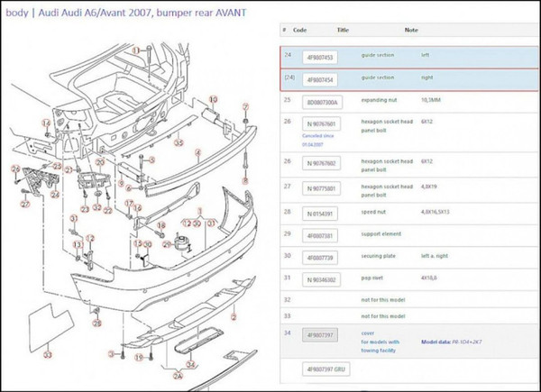
Task: Select callout 27 on the left bracket
Action: pos(26,205)
